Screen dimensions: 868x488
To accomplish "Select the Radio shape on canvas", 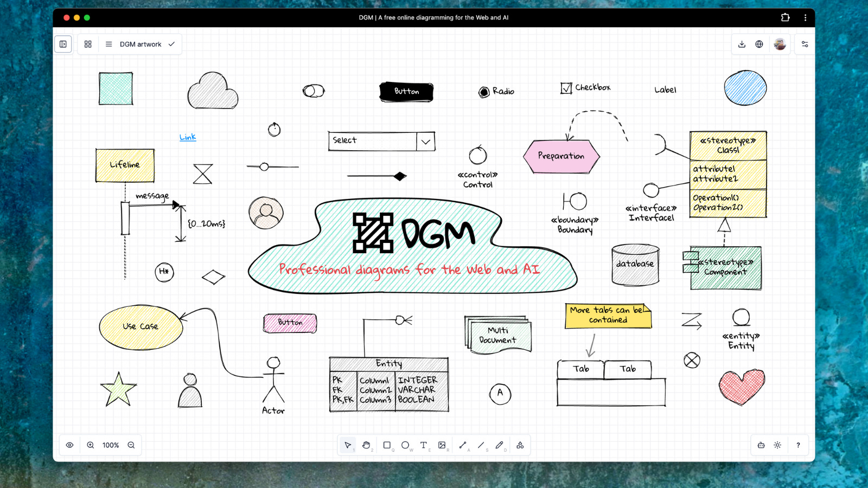I will click(x=483, y=91).
